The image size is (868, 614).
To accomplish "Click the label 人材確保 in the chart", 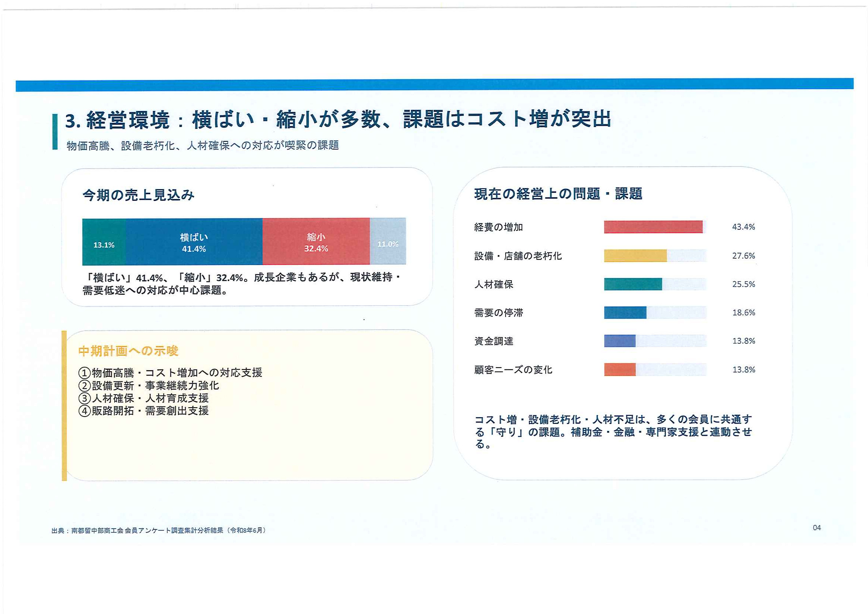I will (494, 284).
